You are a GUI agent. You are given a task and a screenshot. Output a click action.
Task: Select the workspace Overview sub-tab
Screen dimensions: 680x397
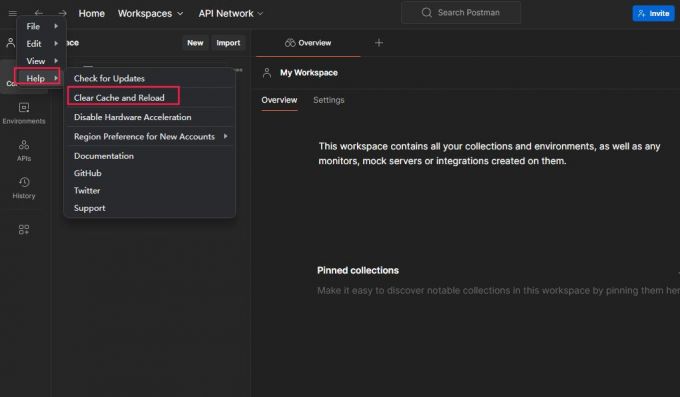click(279, 100)
